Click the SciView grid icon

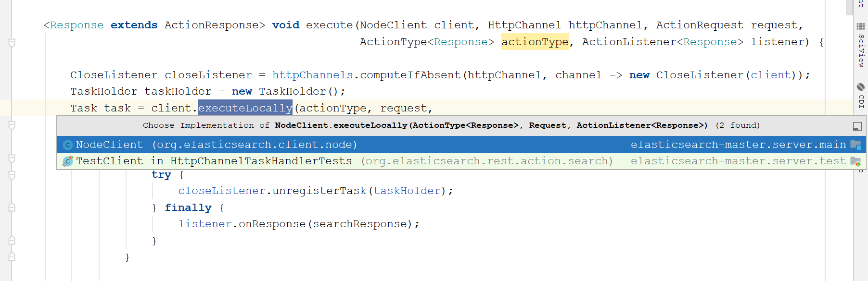(861, 26)
